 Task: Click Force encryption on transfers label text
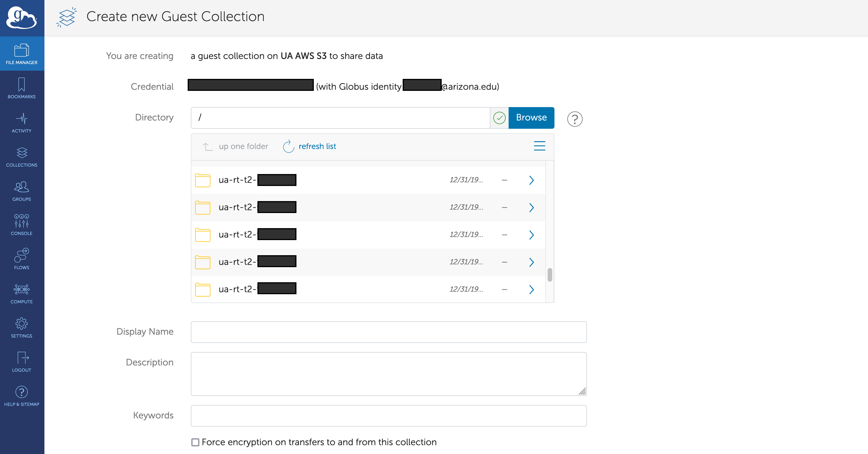click(x=319, y=442)
